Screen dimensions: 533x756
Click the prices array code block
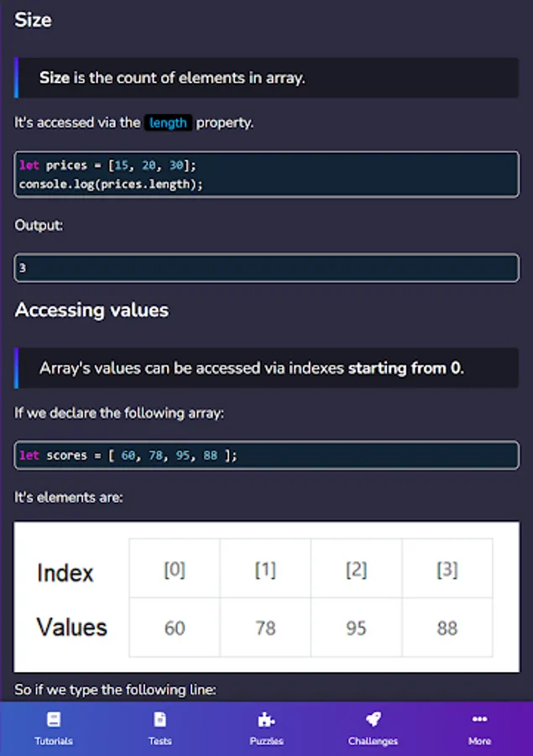266,175
